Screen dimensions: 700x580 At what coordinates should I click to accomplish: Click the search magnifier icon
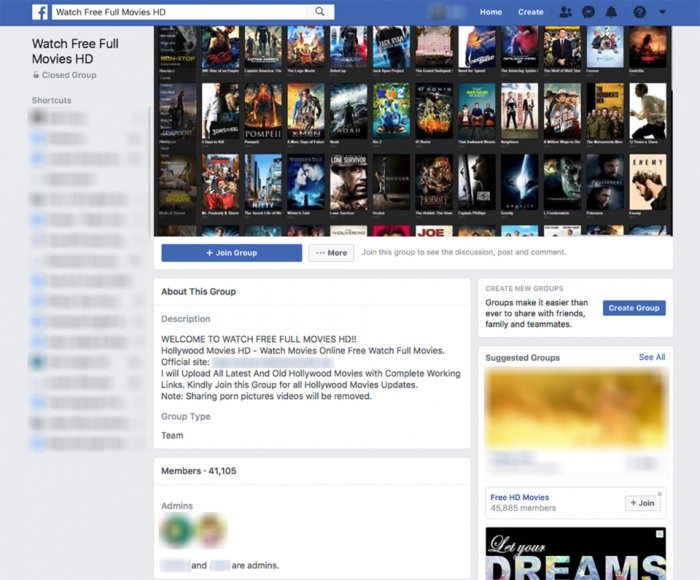tap(320, 12)
